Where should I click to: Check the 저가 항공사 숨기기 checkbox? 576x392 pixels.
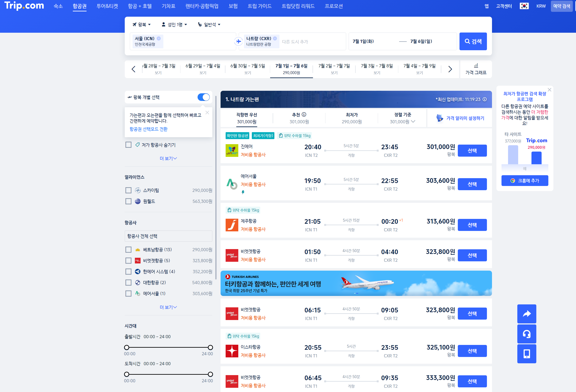[x=128, y=145]
